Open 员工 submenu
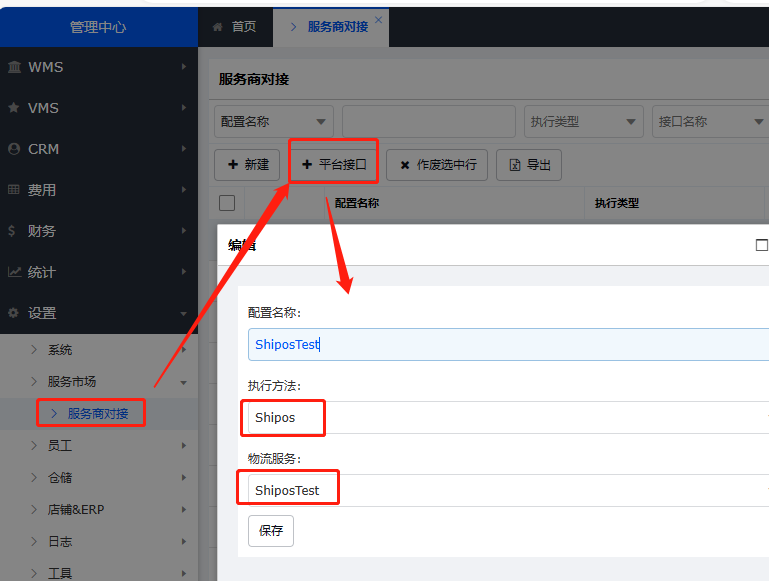769x581 pixels. (x=99, y=445)
